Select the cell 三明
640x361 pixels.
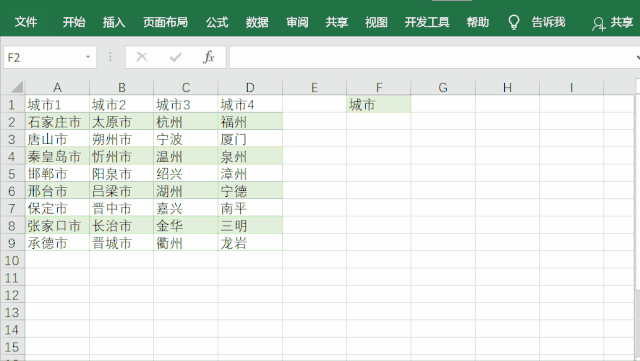click(250, 225)
